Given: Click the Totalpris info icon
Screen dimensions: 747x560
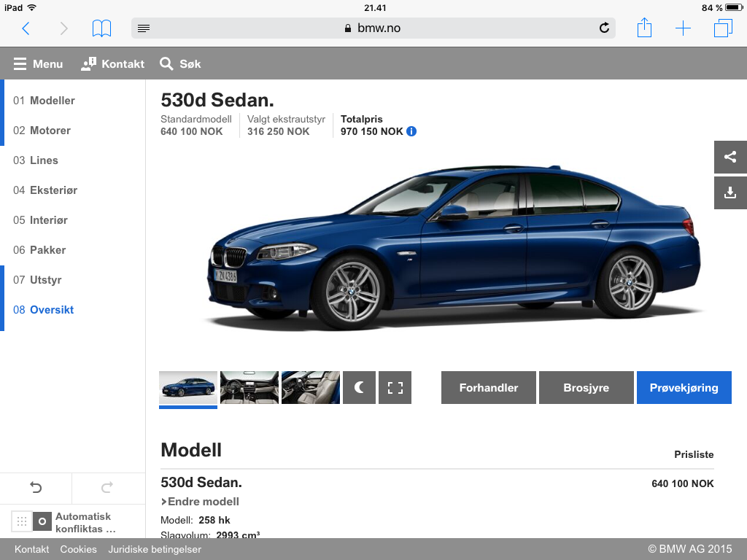Looking at the screenshot, I should 411,131.
